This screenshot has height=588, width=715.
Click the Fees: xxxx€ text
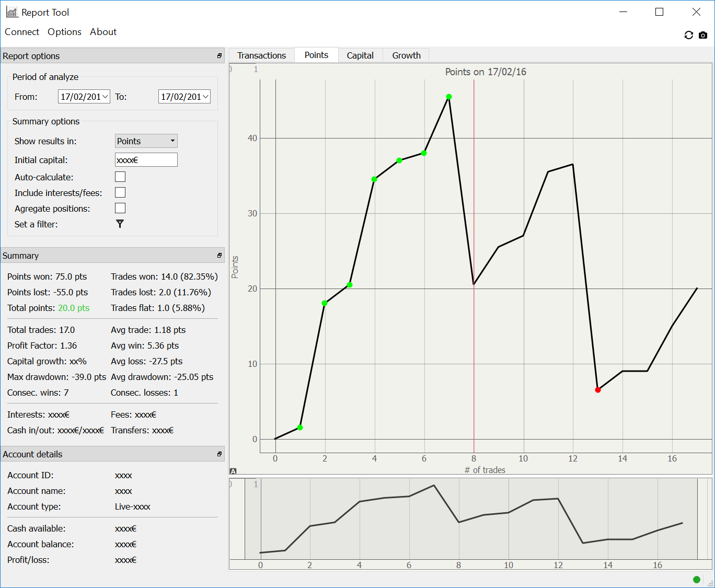pos(134,414)
